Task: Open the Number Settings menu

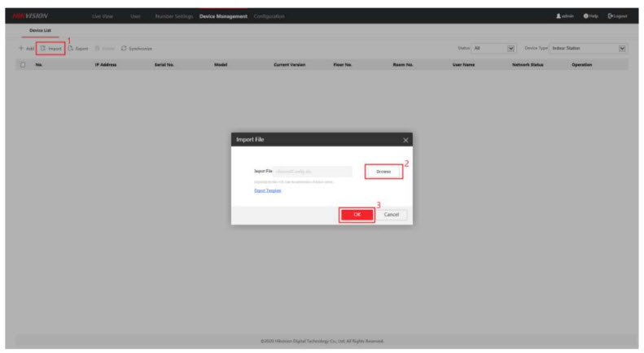Action: [x=173, y=17]
